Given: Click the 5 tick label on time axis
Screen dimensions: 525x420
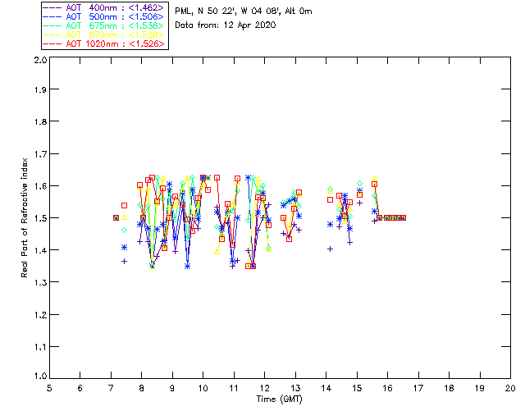Looking at the screenshot, I should click(49, 388).
